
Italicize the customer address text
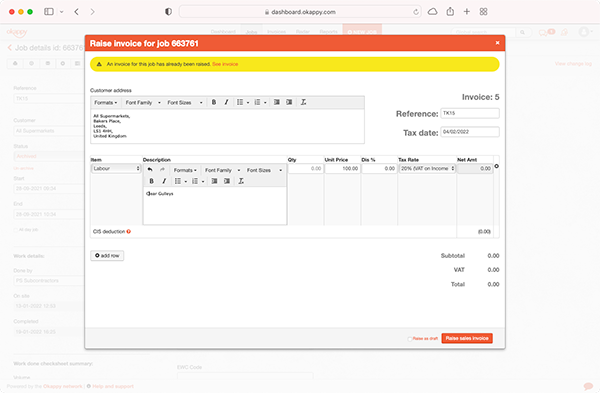point(226,102)
